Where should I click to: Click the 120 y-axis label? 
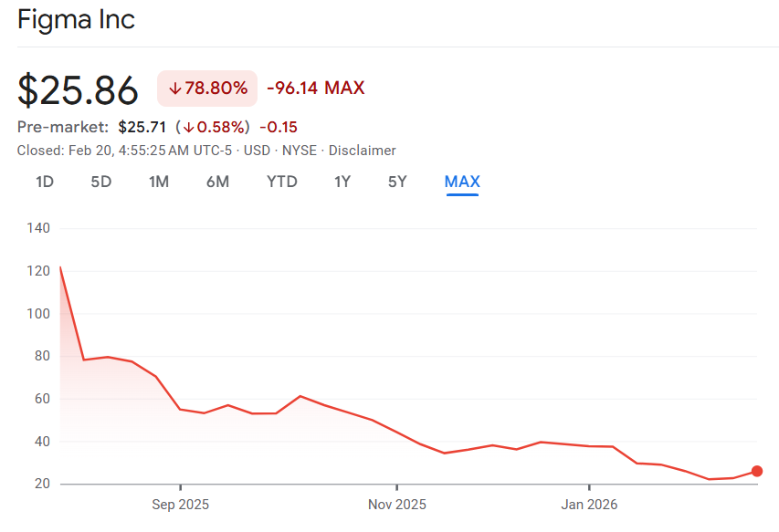[x=38, y=271]
